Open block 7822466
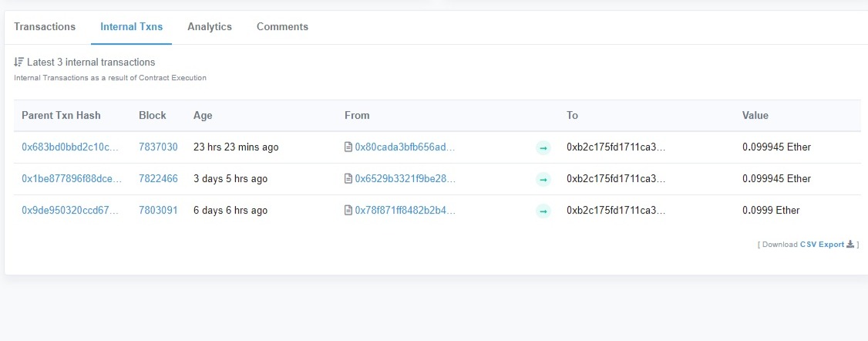The width and height of the screenshot is (868, 341). coord(158,179)
